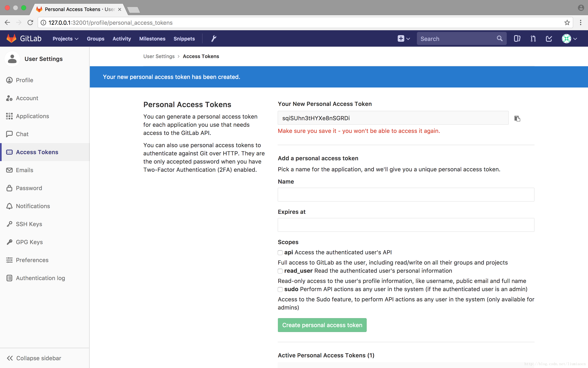Open the admin area wrench icon
Image resolution: width=588 pixels, height=368 pixels.
tap(214, 38)
